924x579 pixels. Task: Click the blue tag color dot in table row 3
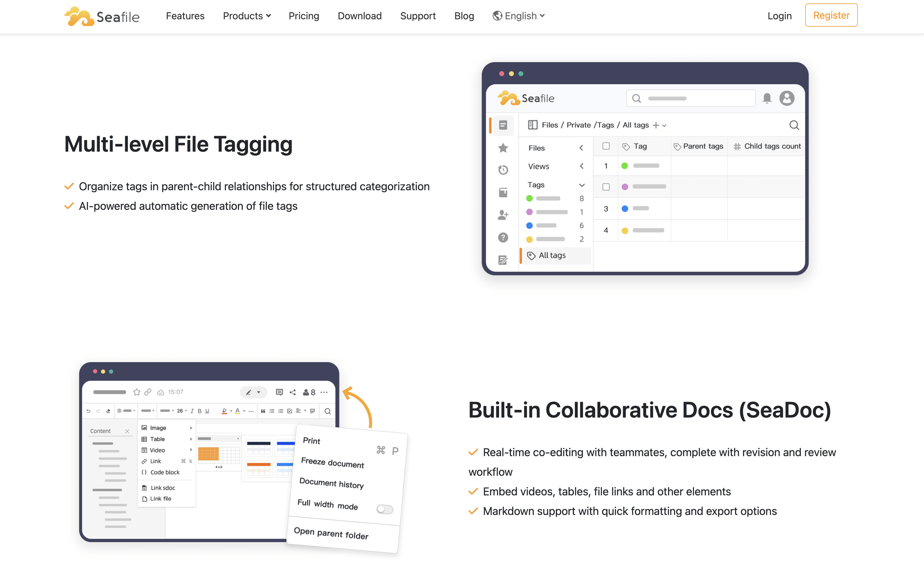[625, 209]
